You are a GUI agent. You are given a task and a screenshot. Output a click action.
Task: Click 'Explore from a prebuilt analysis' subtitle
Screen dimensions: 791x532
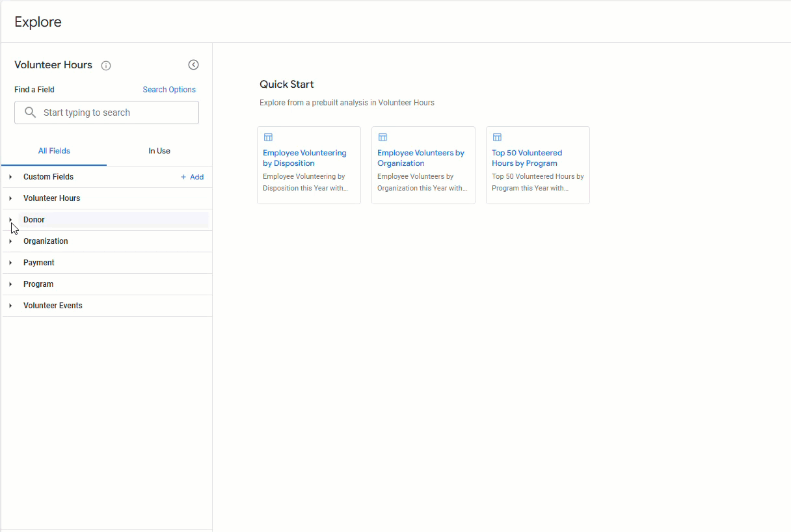[x=347, y=103]
